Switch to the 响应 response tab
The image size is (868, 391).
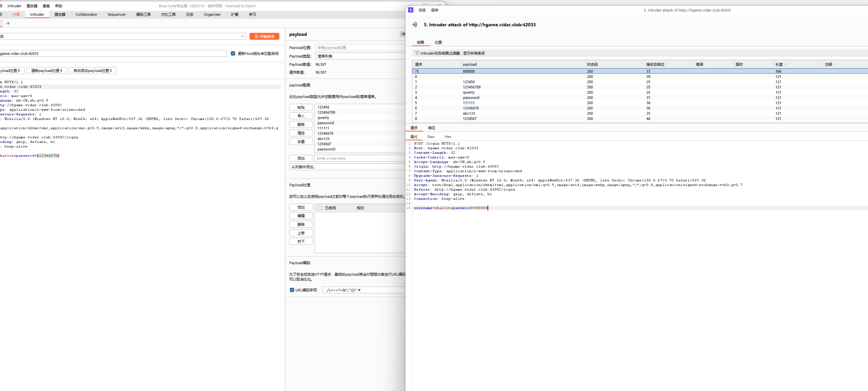431,128
